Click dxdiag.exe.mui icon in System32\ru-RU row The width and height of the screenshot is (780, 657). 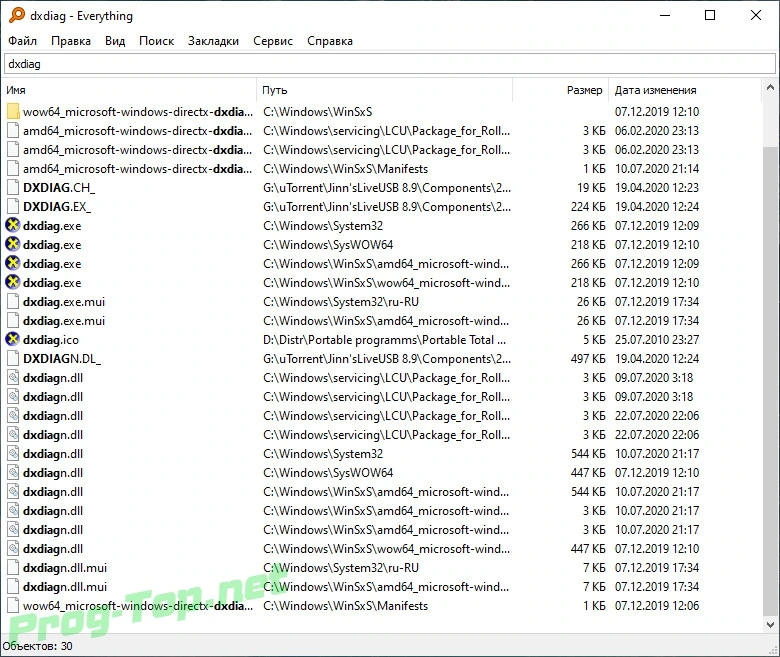pos(13,301)
